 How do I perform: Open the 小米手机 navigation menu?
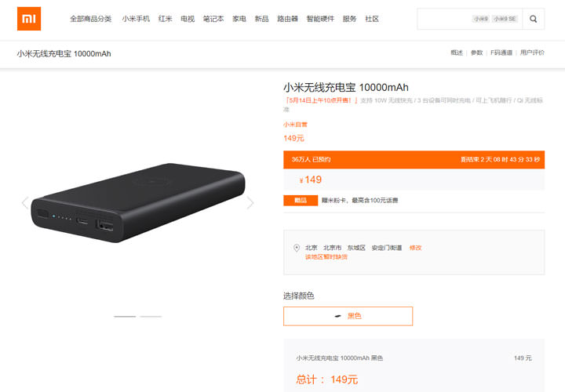tap(136, 19)
